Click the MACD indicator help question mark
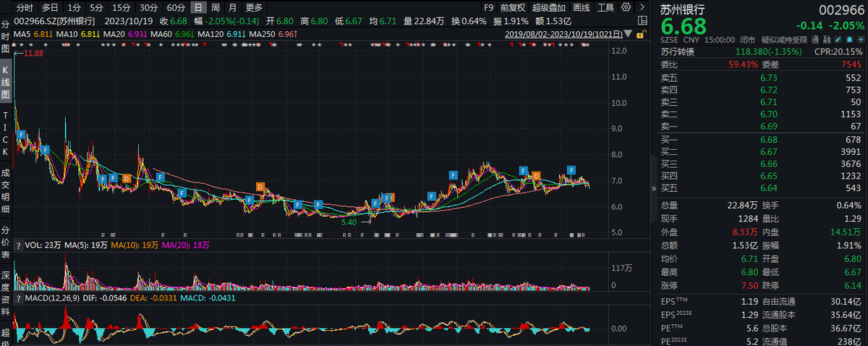868x346 pixels. tap(19, 296)
